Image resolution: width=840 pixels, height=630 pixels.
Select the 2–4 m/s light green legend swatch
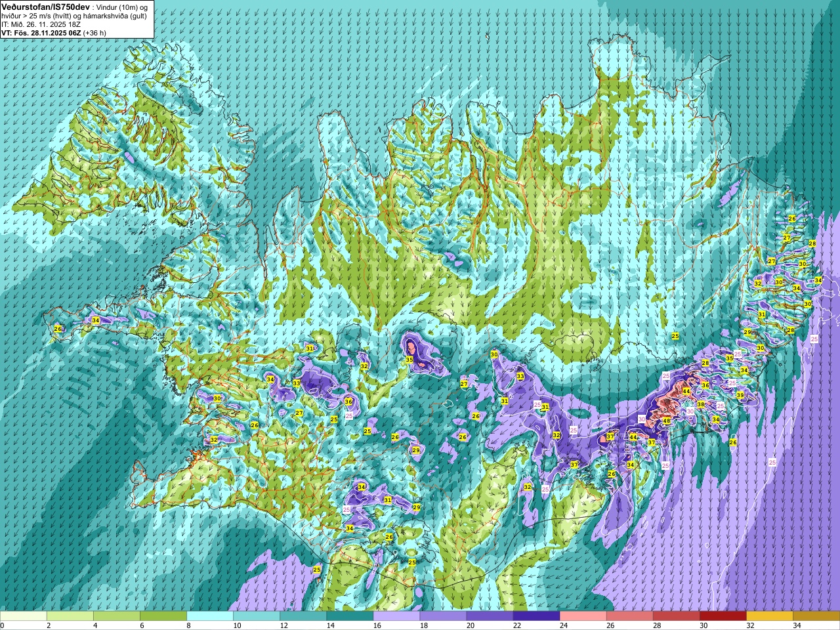click(70, 616)
